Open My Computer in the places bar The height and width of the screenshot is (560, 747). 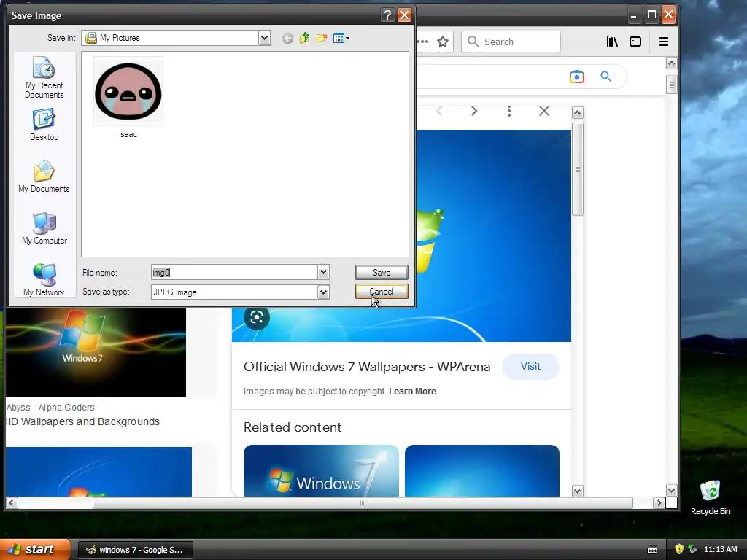point(44,228)
